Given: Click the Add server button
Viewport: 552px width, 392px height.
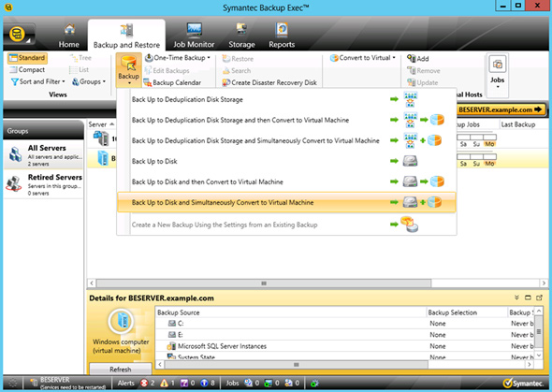Looking at the screenshot, I should tap(418, 58).
